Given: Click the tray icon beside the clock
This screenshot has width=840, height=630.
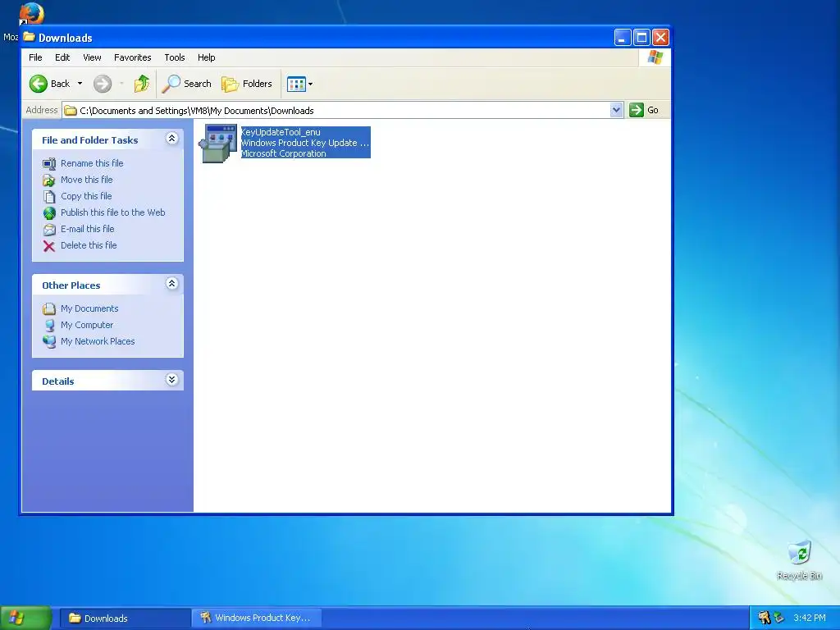Looking at the screenshot, I should pos(779,618).
